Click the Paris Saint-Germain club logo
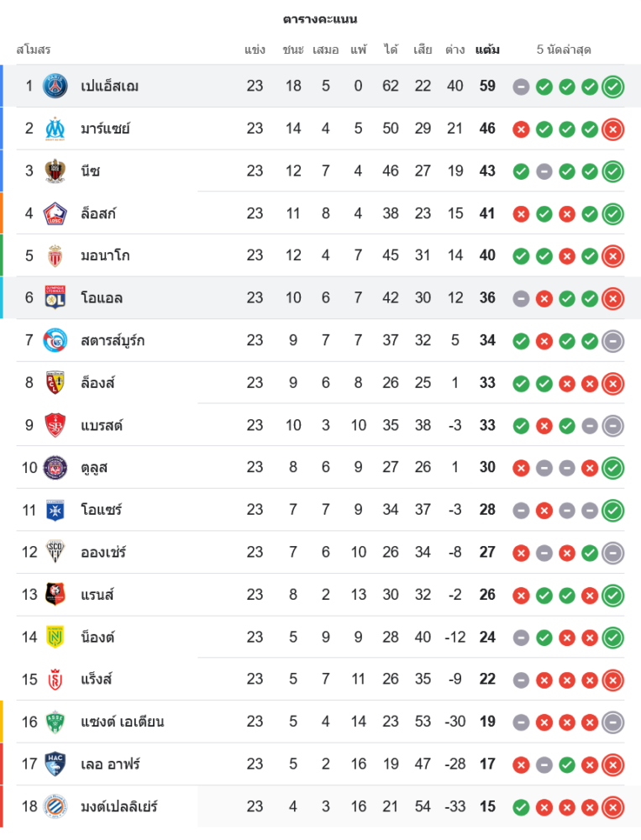This screenshot has height=840, width=641. 55,86
